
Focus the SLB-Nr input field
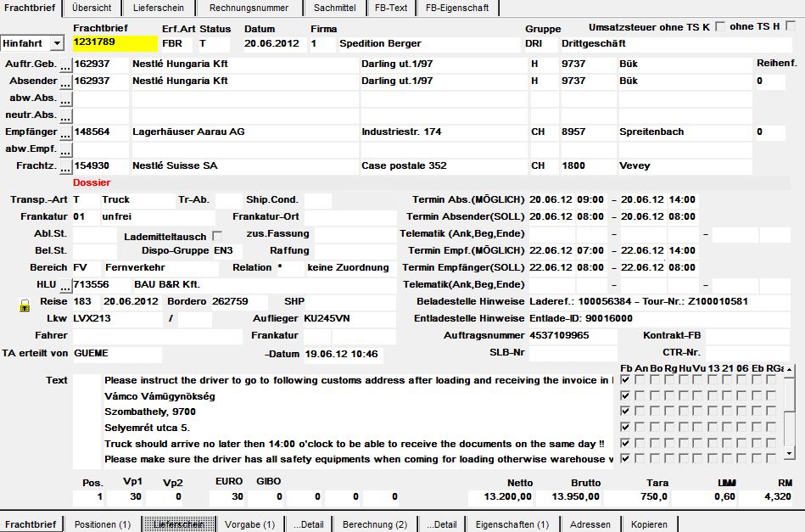573,353
